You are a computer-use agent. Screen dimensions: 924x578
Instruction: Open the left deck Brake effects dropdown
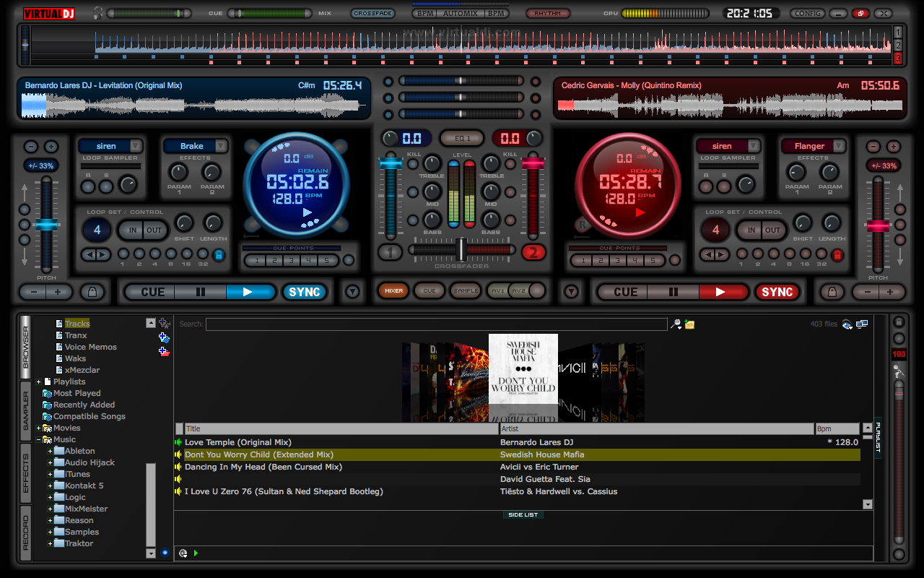[220, 146]
